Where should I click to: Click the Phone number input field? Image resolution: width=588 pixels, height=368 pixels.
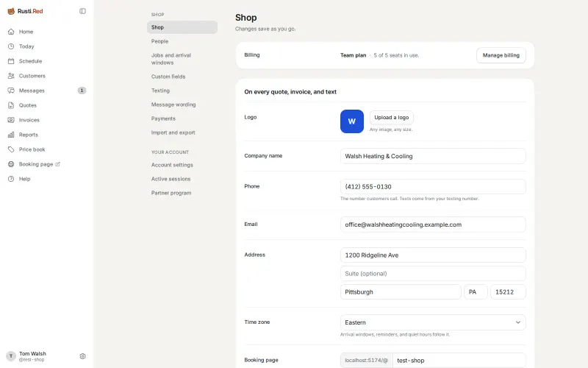[x=433, y=187]
